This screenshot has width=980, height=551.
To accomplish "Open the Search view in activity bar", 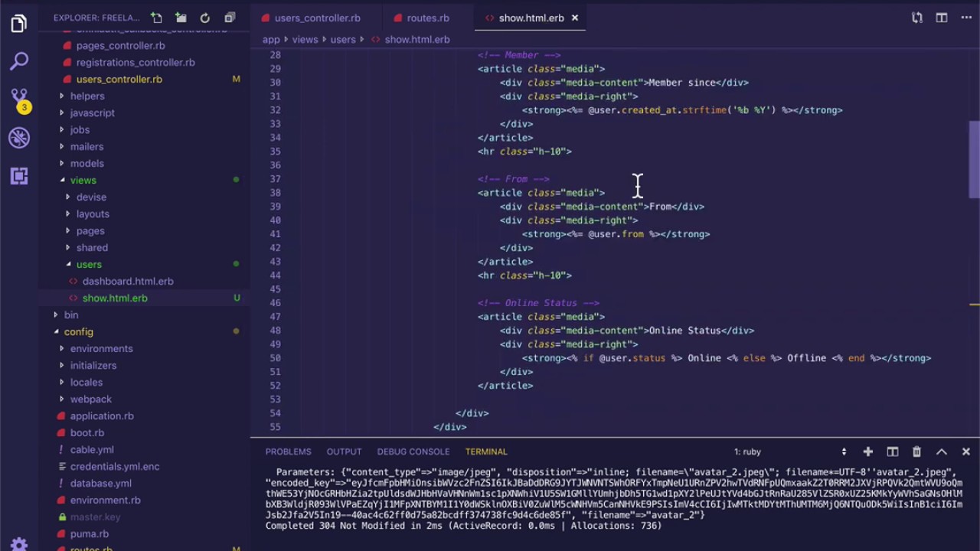I will point(19,61).
